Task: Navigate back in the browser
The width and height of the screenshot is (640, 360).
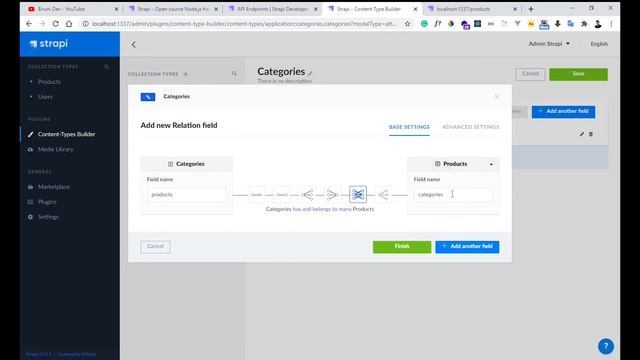Action: 29,24
